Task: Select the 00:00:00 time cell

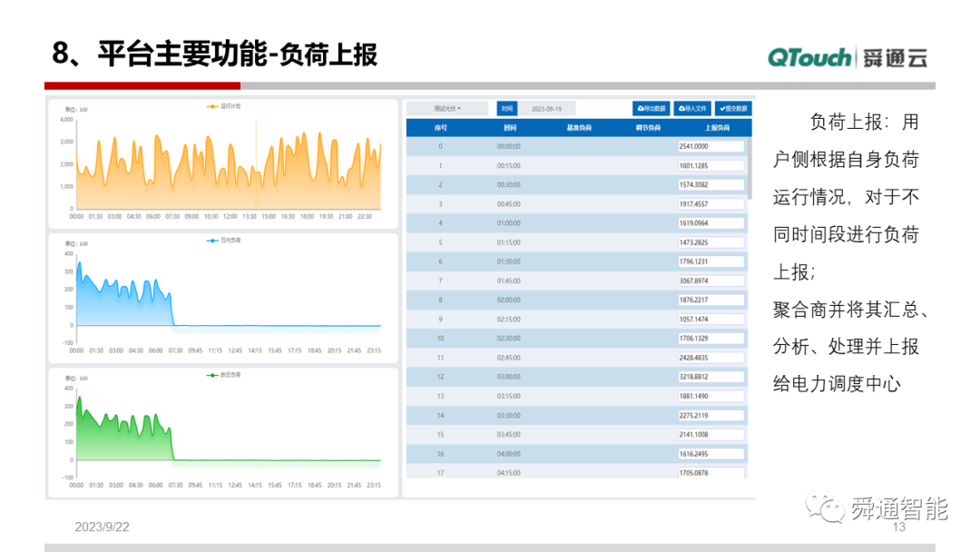Action: (509, 146)
